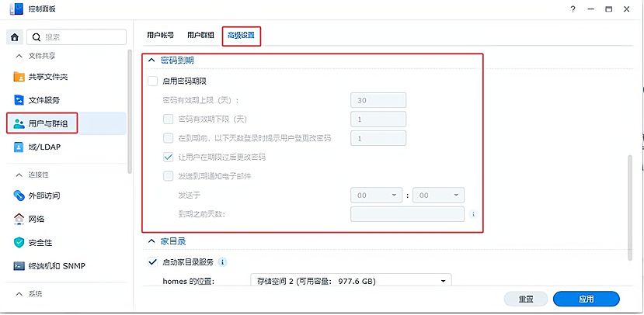Switch to the 用户群组 tab

(200, 35)
